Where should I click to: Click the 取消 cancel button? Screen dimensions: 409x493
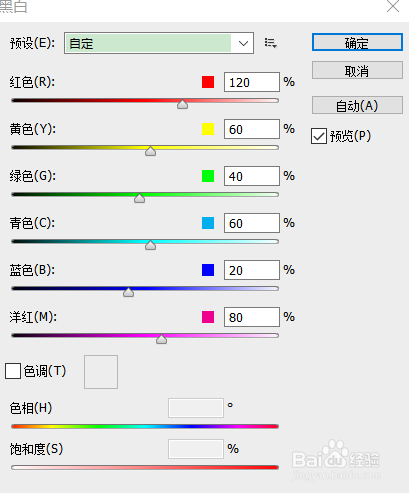357,70
